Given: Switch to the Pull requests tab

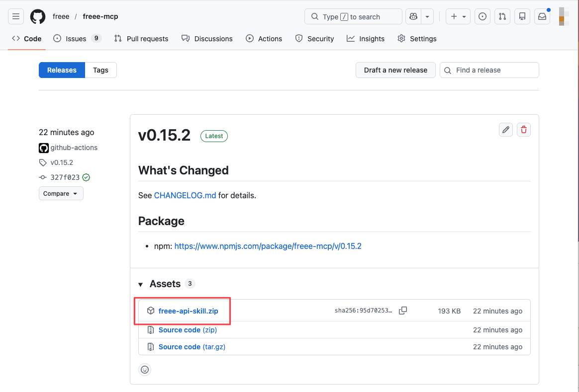Looking at the screenshot, I should coord(141,39).
